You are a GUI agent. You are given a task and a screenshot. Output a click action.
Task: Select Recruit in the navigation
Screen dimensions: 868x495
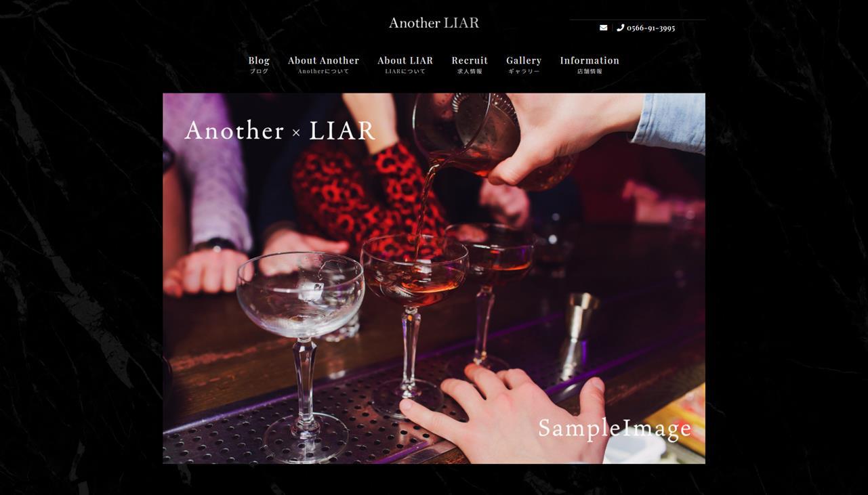click(x=470, y=60)
